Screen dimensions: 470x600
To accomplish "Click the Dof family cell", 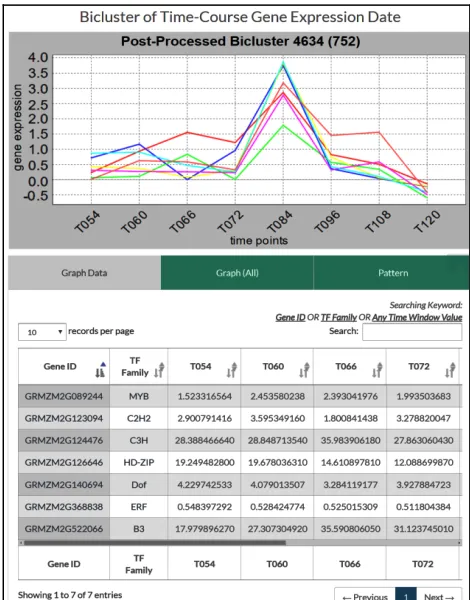I will pyautogui.click(x=139, y=485).
